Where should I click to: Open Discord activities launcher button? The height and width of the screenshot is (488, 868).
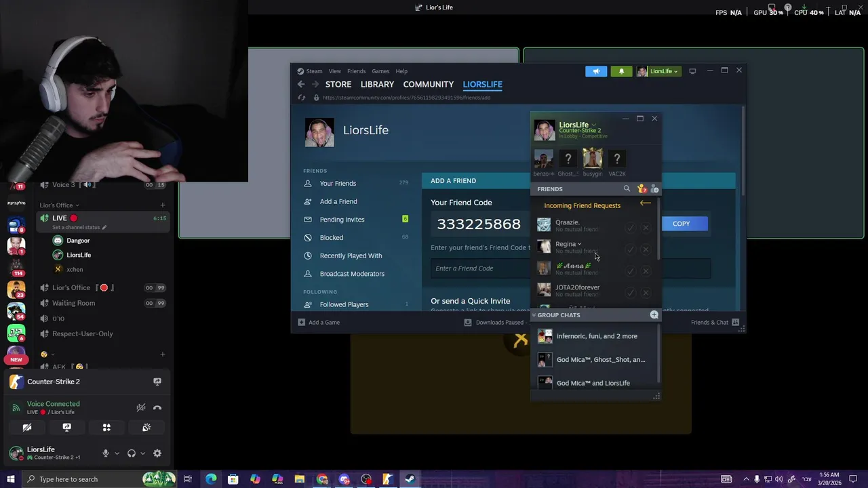pos(106,428)
